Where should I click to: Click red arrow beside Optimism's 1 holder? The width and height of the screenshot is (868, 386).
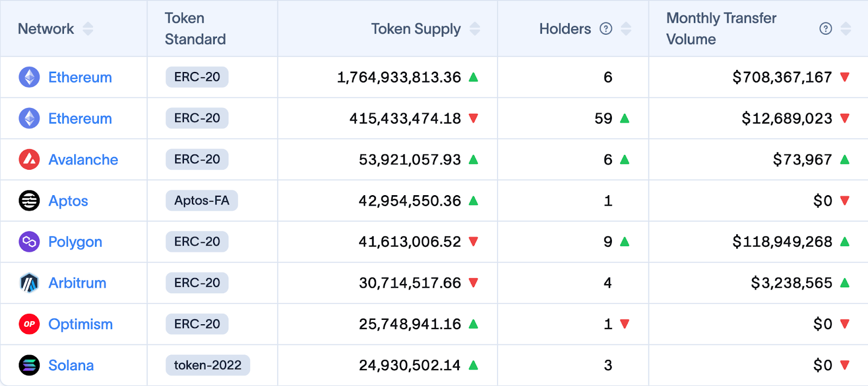(624, 324)
